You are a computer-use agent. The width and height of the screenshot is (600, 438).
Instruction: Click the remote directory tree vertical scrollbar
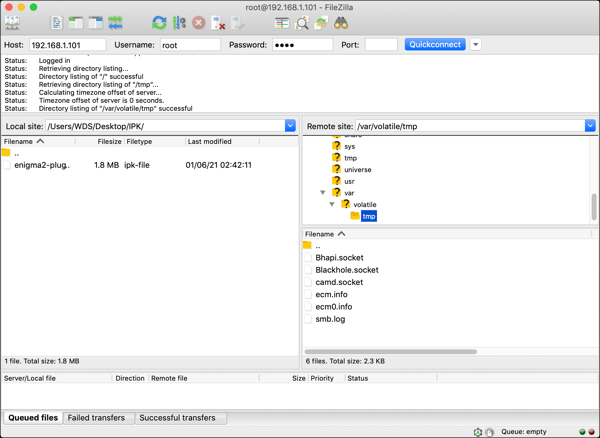point(594,205)
